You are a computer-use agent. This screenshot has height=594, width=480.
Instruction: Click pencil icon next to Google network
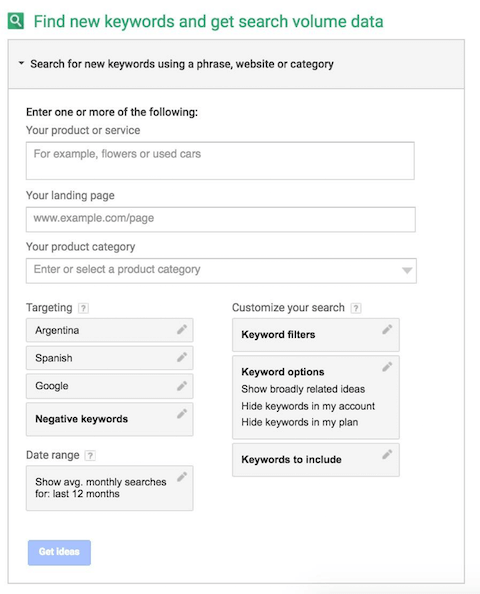pyautogui.click(x=182, y=386)
